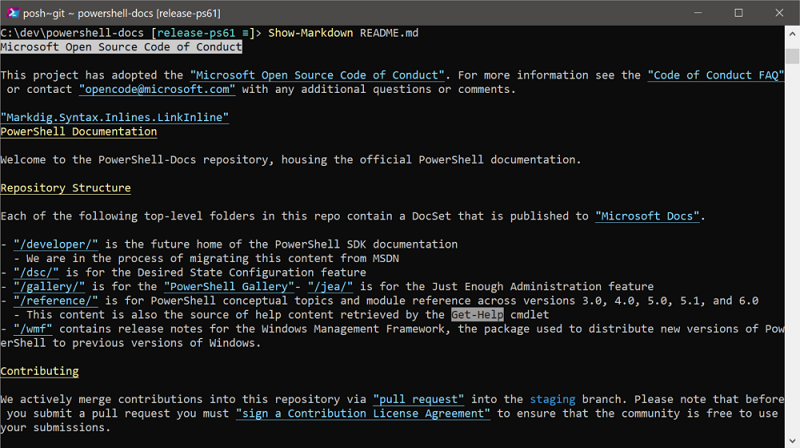This screenshot has width=800, height=448.
Task: Click the PowerShell icon in the title bar
Action: tap(13, 13)
